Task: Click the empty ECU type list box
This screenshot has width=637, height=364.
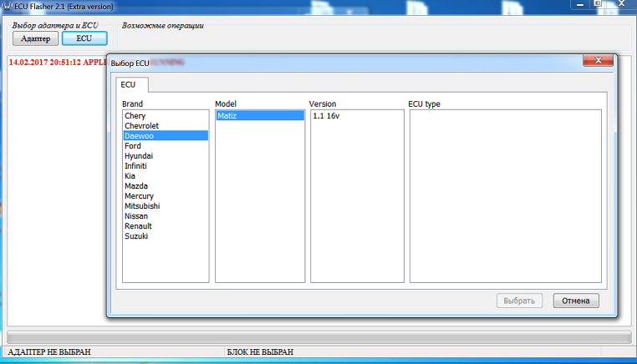Action: tap(506, 196)
